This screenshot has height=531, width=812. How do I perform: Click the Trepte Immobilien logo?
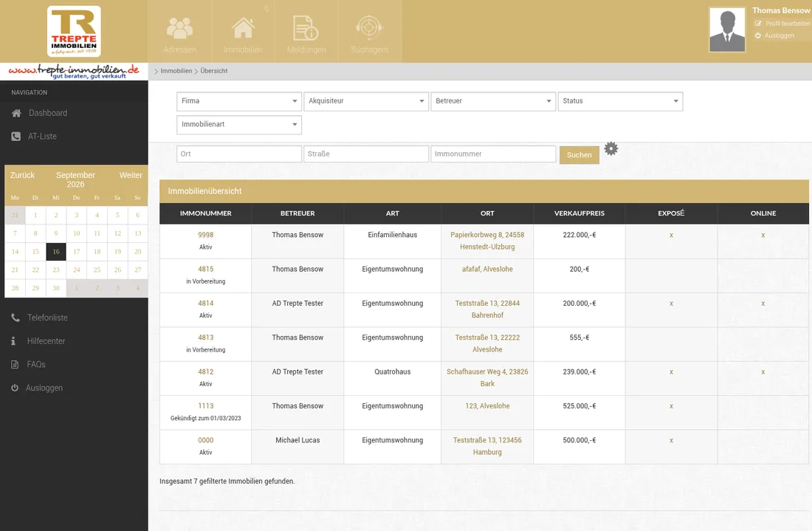click(x=74, y=31)
